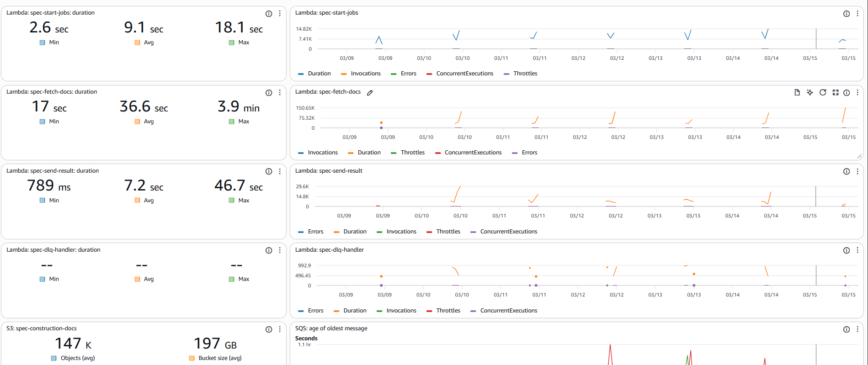This screenshot has height=365, width=868.
Task: Click orange Avg swatch in spec-fetch-docs: duration
Action: (137, 122)
